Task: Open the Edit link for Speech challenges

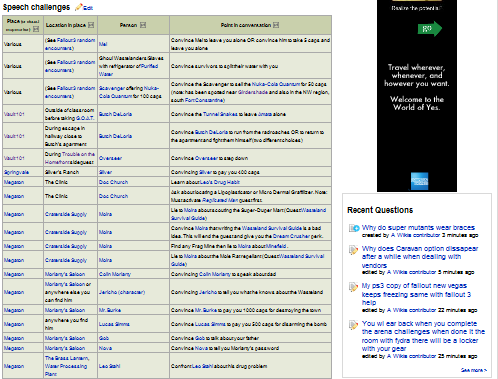Action: pos(88,8)
